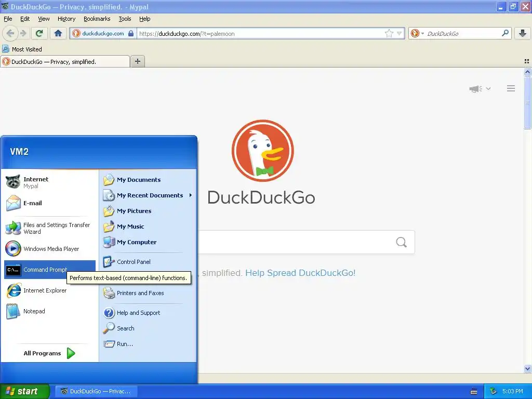
Task: Launch Windows Media Player
Action: tap(50, 249)
